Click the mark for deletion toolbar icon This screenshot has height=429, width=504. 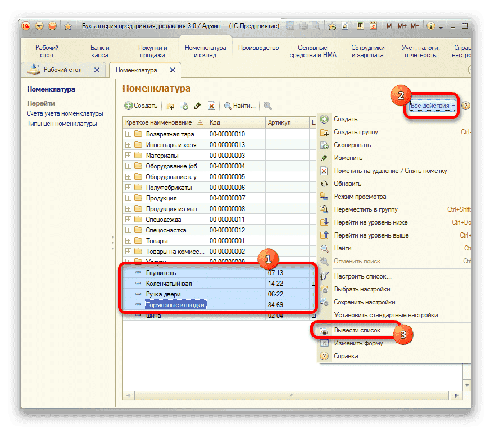tap(211, 106)
